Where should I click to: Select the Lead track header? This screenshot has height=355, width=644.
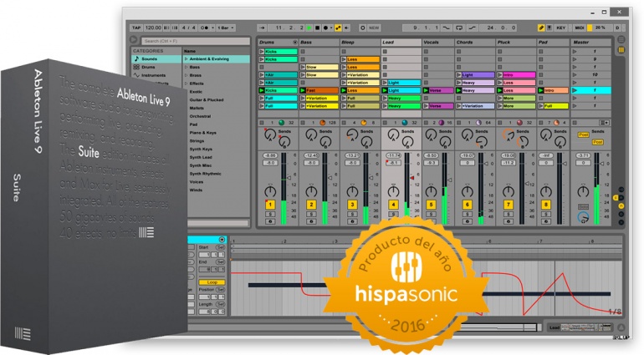[401, 43]
